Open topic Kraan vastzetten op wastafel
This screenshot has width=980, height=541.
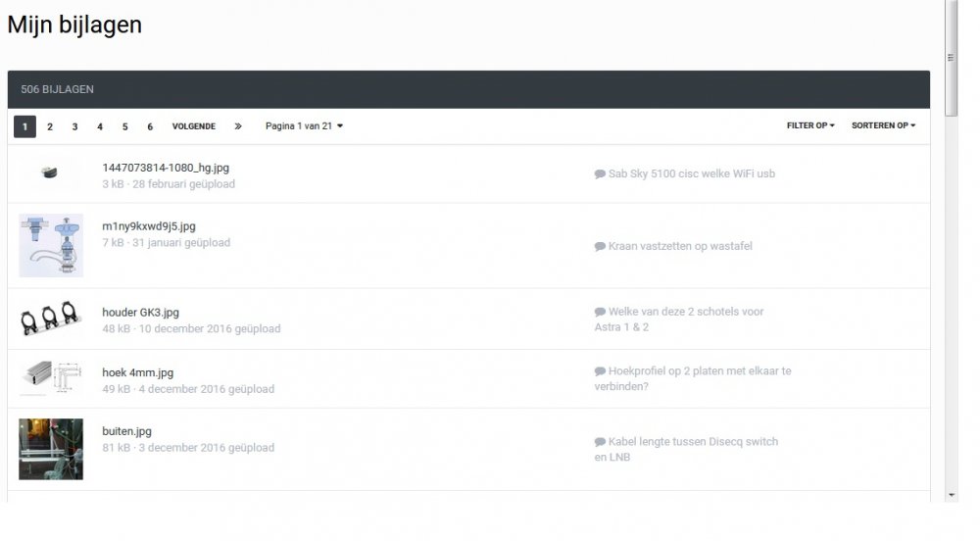(x=680, y=246)
